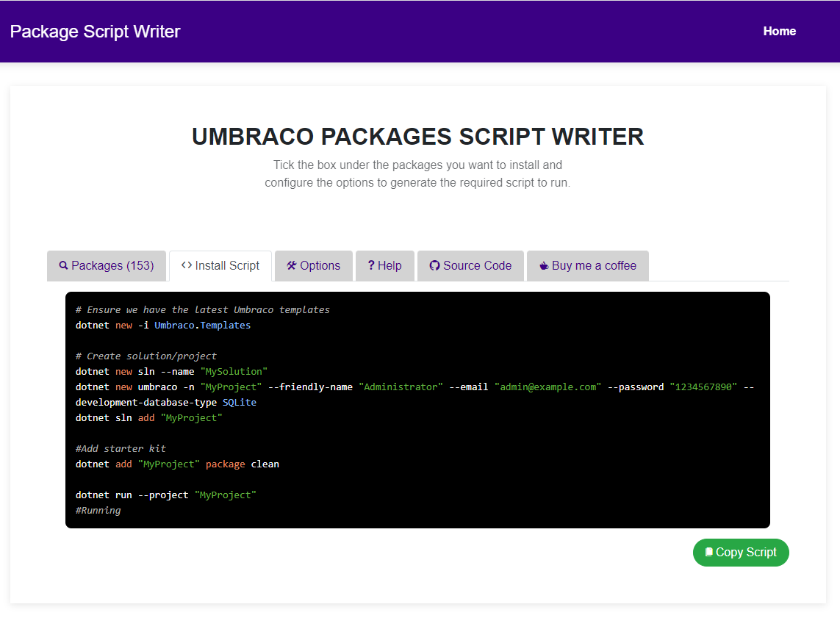840x618 pixels.
Task: Click the tools icon on Options tab
Action: pyautogui.click(x=292, y=266)
